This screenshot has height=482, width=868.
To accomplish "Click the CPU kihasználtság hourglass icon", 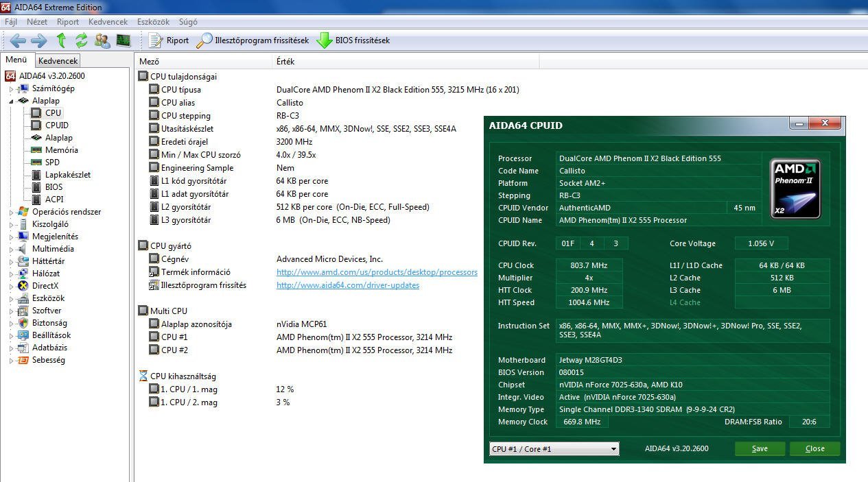I will click(x=143, y=376).
